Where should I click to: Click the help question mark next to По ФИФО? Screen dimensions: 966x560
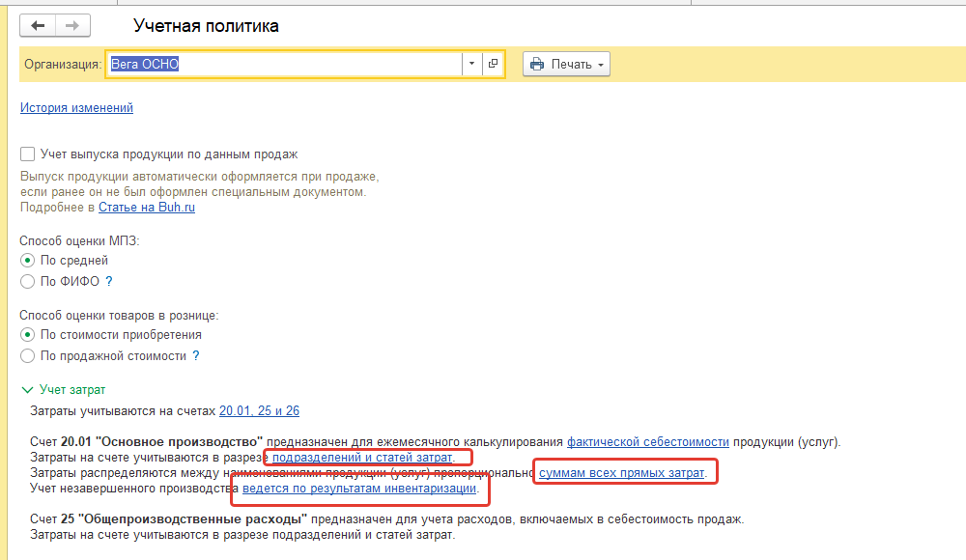pyautogui.click(x=109, y=281)
